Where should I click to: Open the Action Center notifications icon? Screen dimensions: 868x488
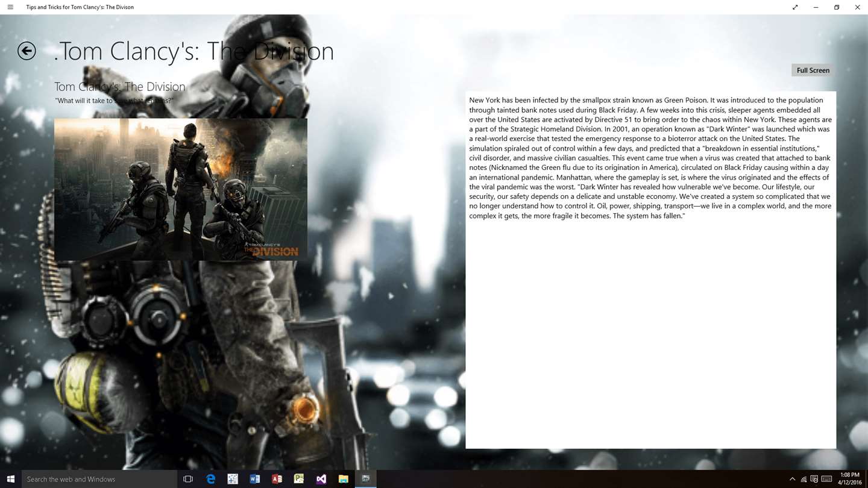point(814,480)
